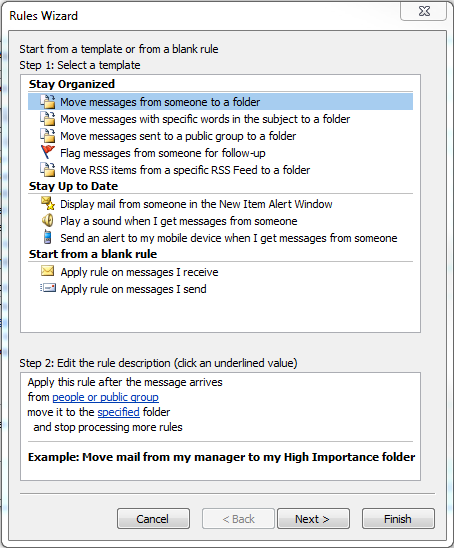Click the Finish button
The width and height of the screenshot is (454, 548).
click(x=398, y=519)
